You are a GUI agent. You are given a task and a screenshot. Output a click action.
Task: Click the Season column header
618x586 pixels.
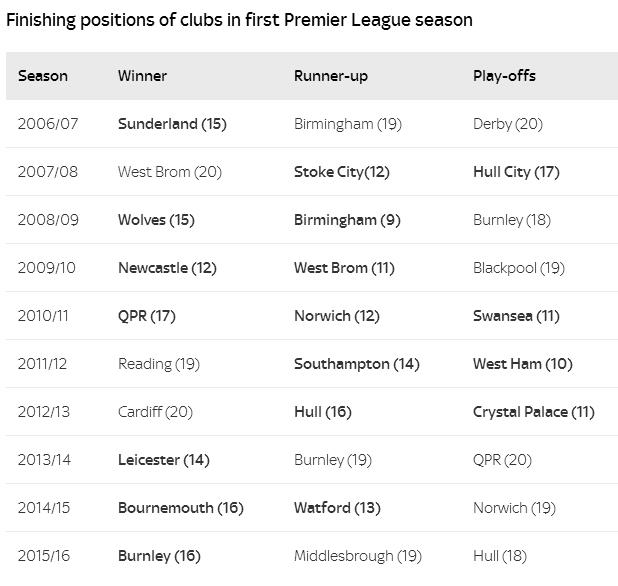[43, 76]
